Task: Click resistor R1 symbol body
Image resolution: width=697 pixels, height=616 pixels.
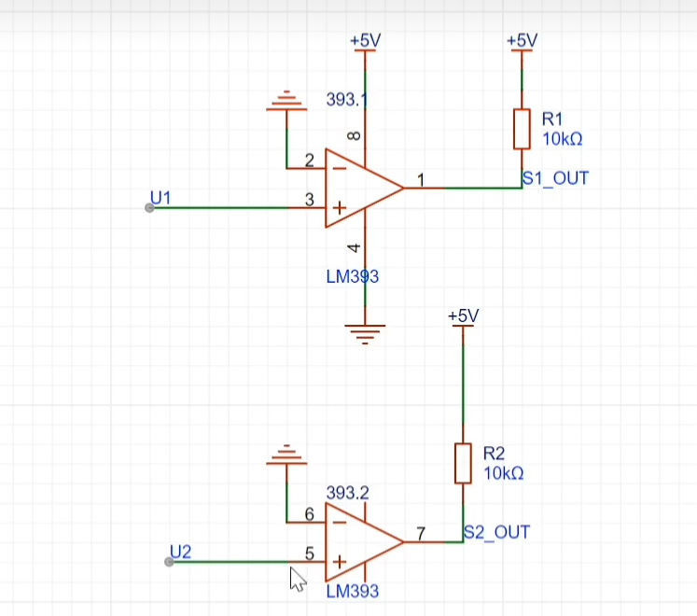Action: point(522,129)
